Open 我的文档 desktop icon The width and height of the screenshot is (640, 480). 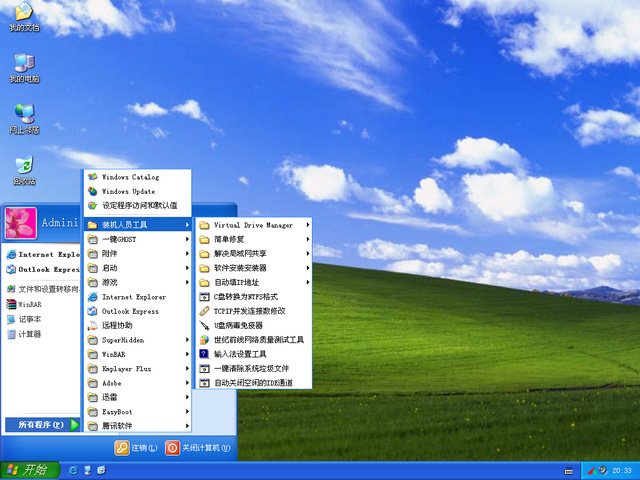tap(24, 16)
